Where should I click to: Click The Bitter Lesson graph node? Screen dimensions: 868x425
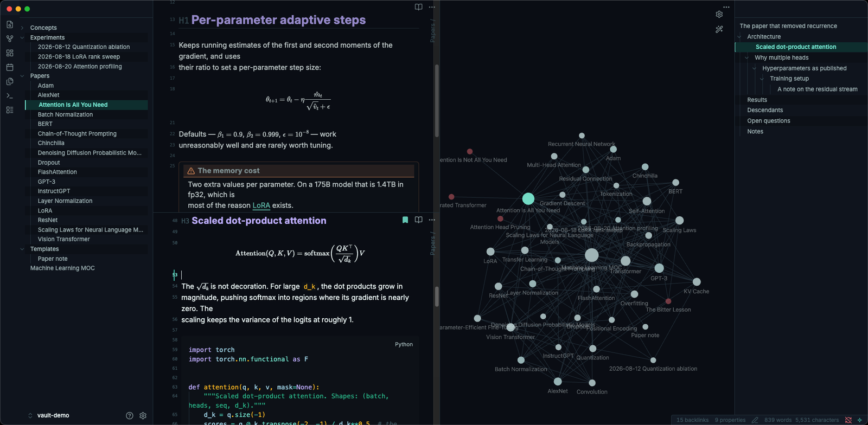[668, 301]
